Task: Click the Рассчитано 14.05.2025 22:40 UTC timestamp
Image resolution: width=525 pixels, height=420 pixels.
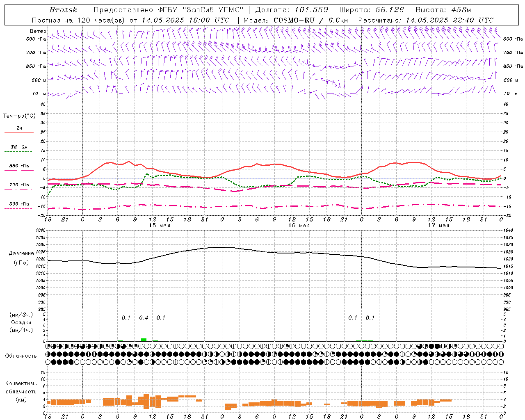Action: [x=426, y=20]
